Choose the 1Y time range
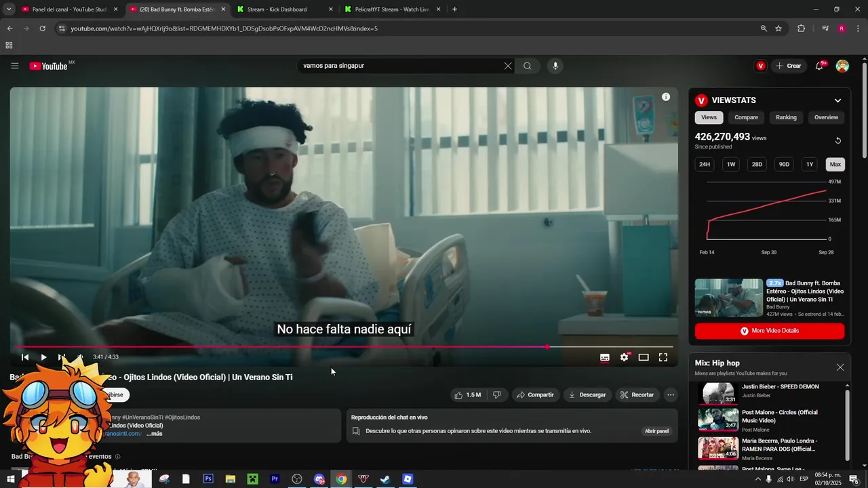The image size is (868, 488). 809,164
